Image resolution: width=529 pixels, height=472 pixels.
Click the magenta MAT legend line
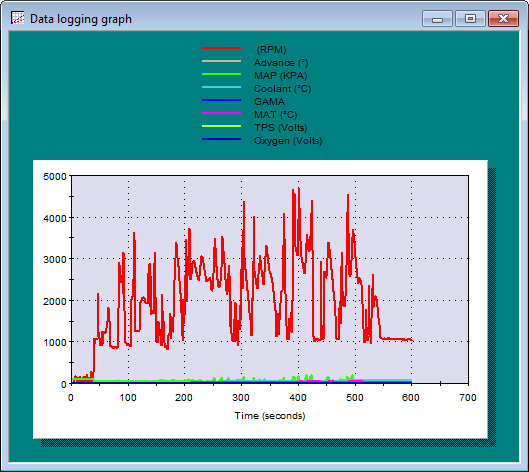click(x=221, y=113)
